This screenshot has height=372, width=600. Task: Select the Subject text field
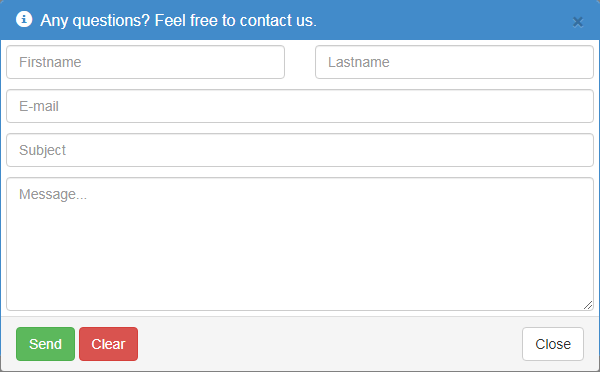click(300, 150)
